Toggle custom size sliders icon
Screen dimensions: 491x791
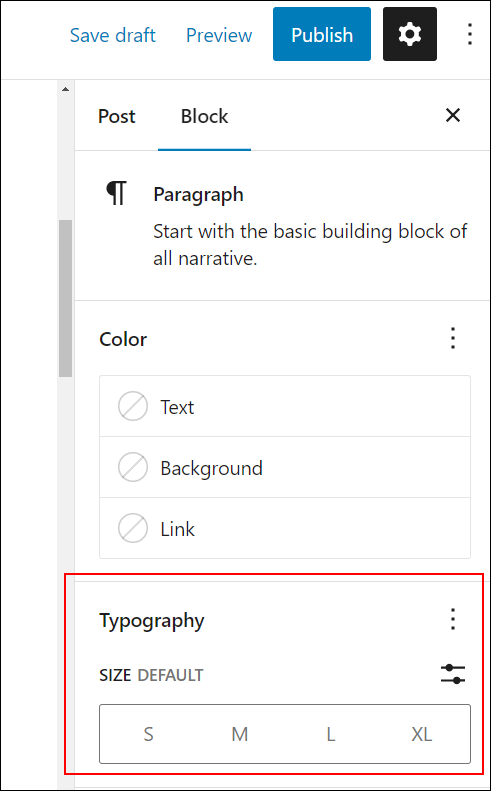pos(453,674)
